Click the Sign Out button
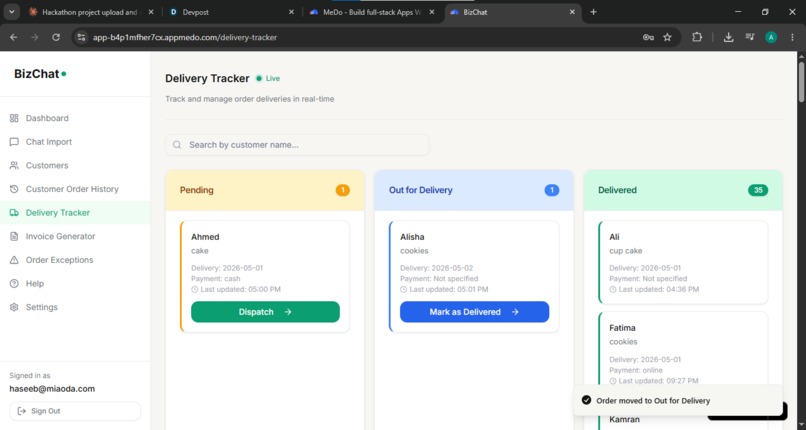The height and width of the screenshot is (430, 806). (x=75, y=411)
